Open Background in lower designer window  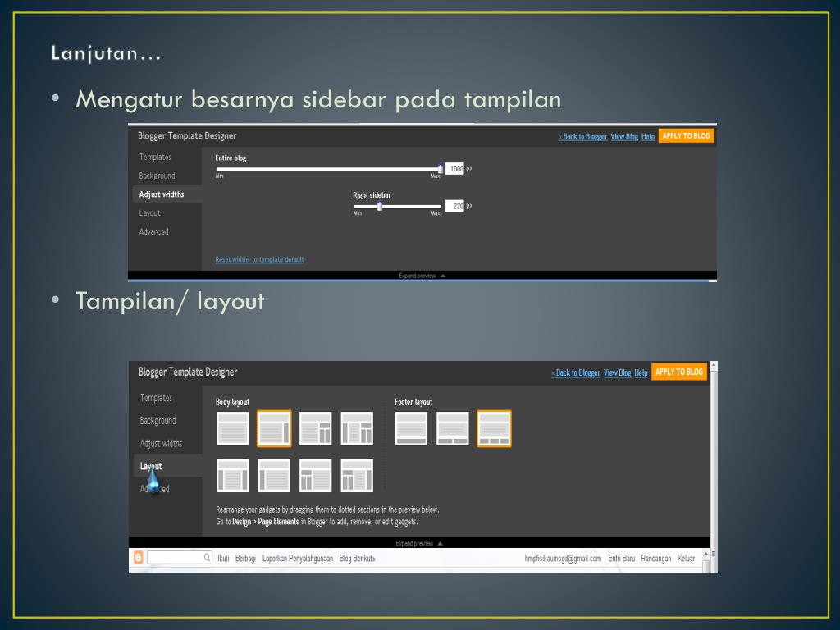[x=158, y=421]
